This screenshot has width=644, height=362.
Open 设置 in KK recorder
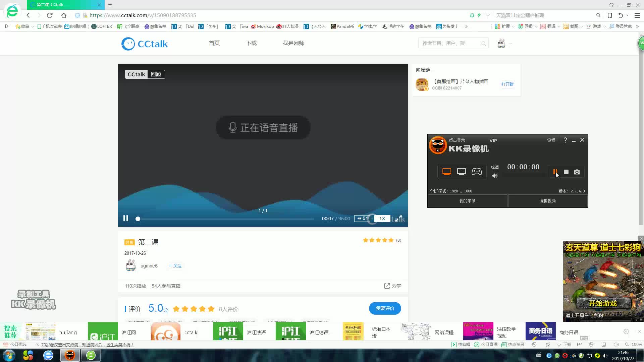(x=551, y=140)
